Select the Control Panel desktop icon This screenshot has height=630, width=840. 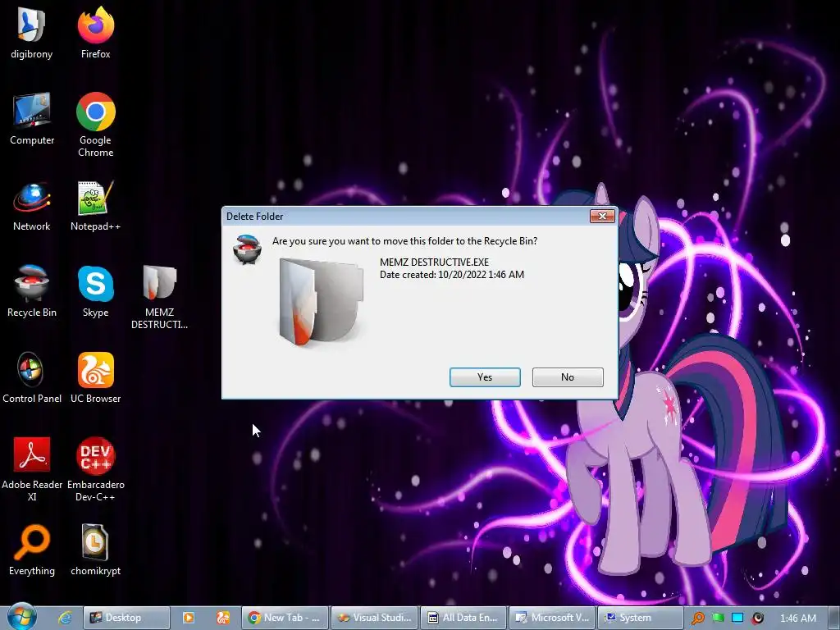point(32,378)
